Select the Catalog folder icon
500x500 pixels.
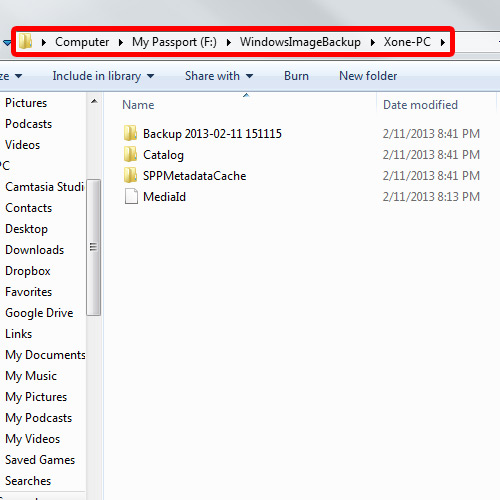click(x=130, y=154)
